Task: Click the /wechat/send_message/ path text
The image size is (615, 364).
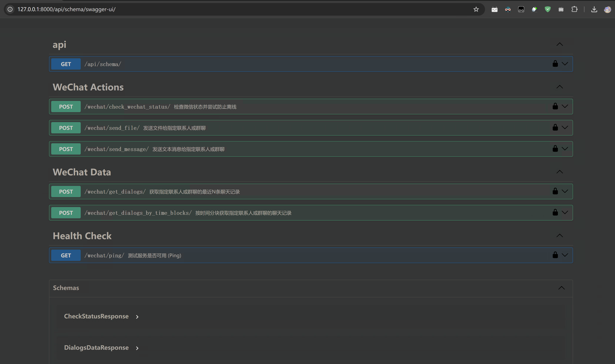Action: click(117, 149)
